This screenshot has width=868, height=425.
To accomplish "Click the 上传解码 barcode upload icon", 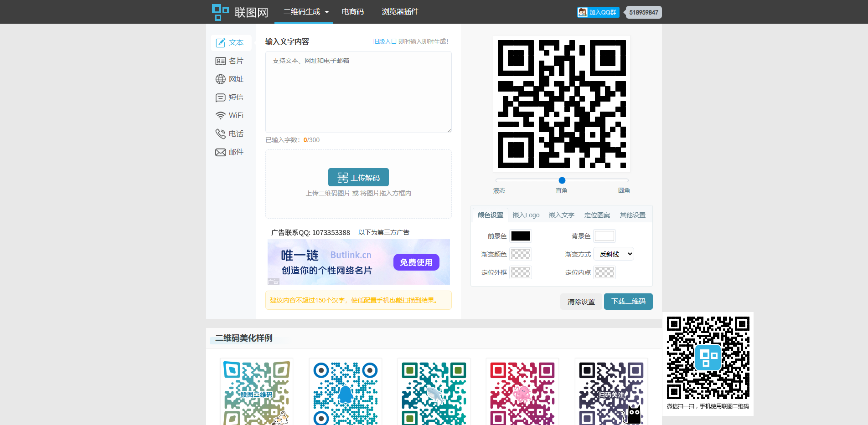I will [343, 177].
